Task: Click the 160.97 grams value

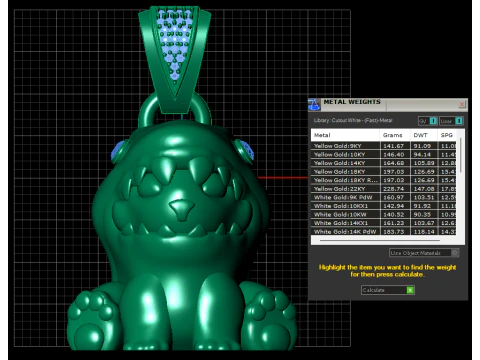Action: (x=393, y=197)
